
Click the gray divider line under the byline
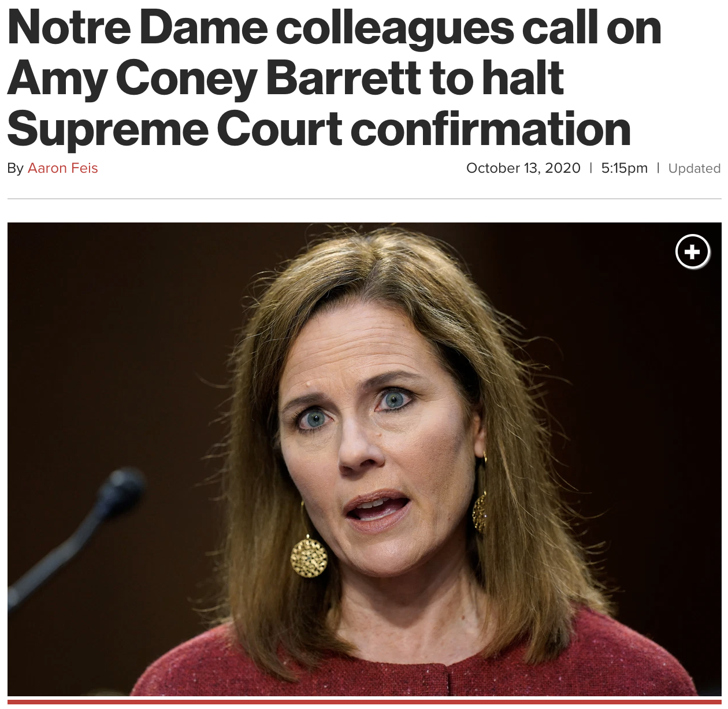[x=364, y=199]
